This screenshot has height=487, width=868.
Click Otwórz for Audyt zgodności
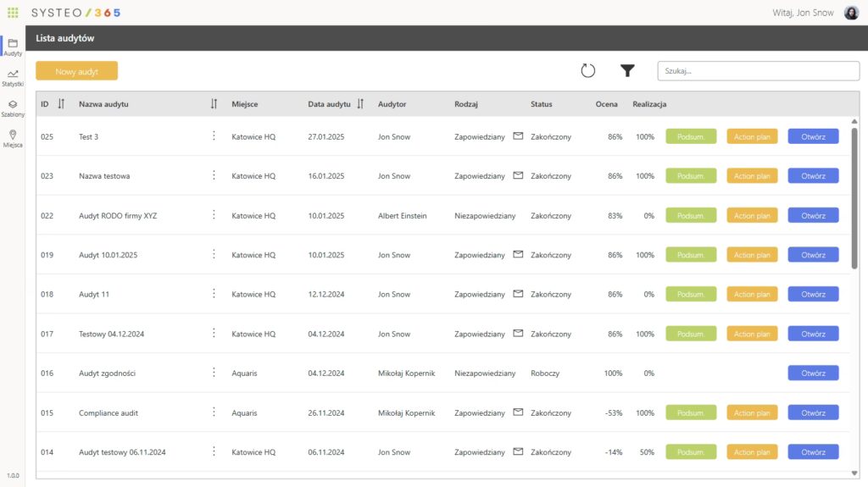click(813, 374)
